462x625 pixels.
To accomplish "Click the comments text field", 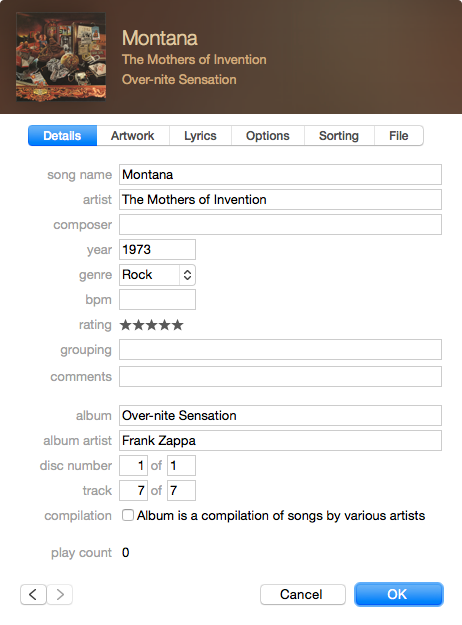I will coord(280,376).
